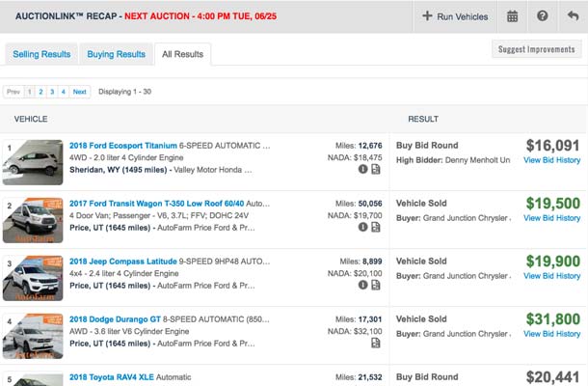Switch to the Buying Results tab
This screenshot has width=588, height=386.
tap(117, 54)
